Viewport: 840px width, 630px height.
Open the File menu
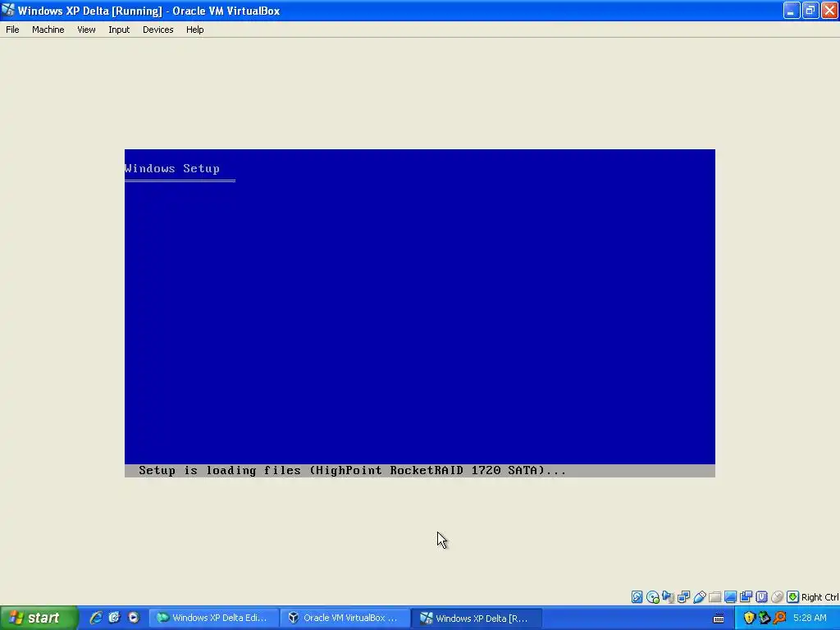12,30
